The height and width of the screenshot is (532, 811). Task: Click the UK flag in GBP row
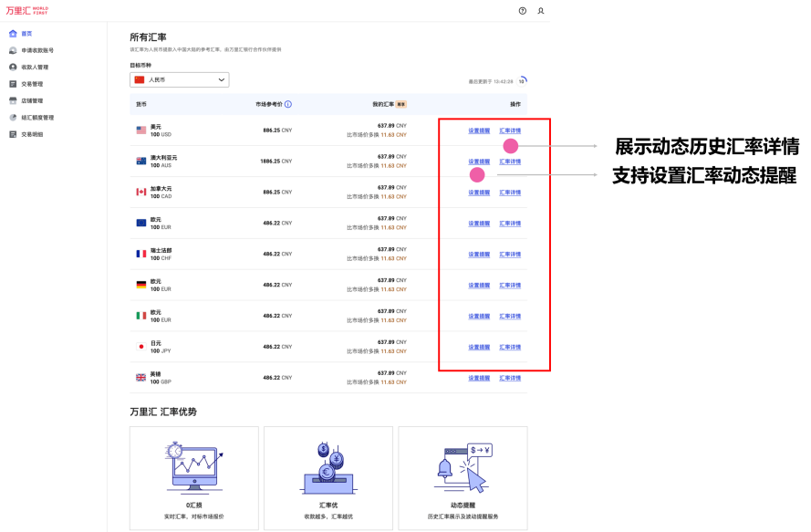(141, 378)
